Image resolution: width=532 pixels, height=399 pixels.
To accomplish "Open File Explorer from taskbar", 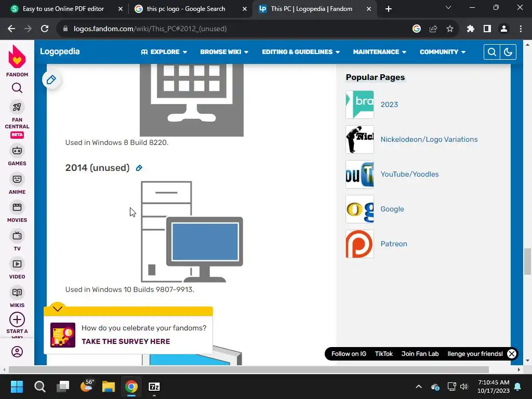I will [x=109, y=387].
